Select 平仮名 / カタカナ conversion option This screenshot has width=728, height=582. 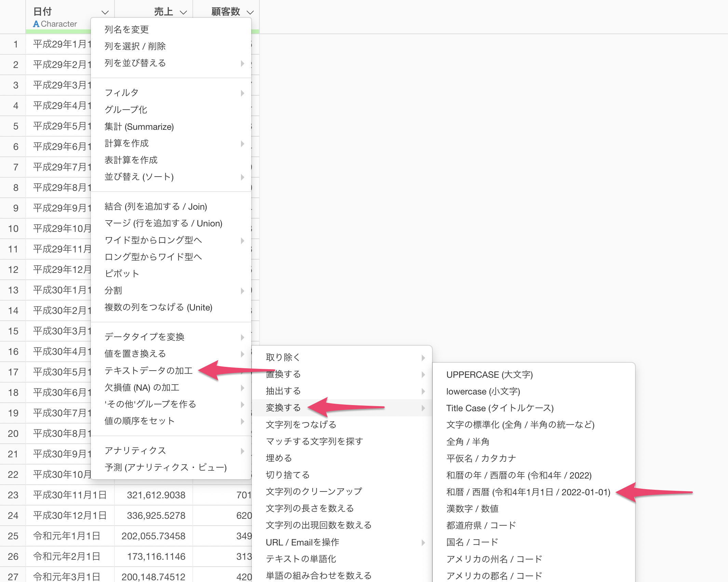coord(534,458)
